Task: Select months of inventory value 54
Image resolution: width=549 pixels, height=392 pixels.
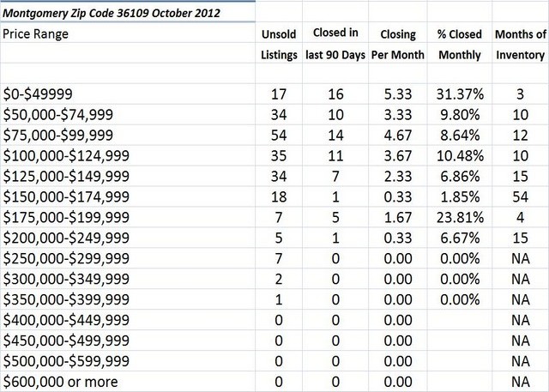Action: (519, 198)
